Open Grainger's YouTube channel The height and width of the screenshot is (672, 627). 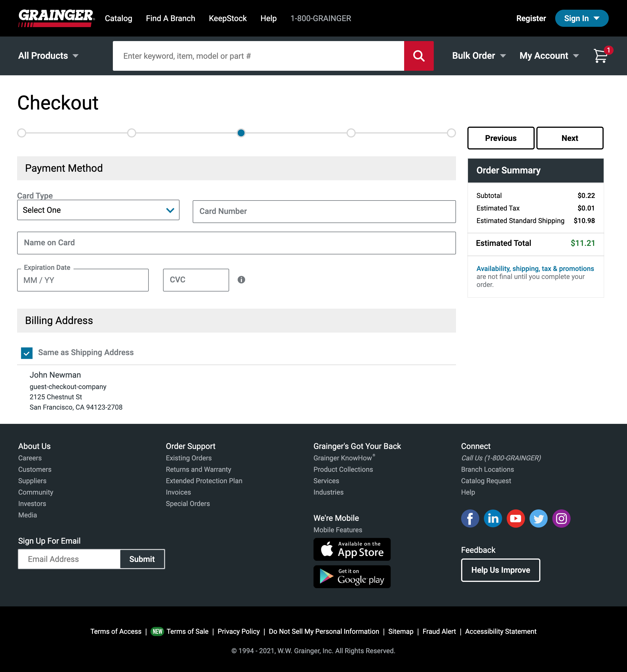tap(516, 518)
